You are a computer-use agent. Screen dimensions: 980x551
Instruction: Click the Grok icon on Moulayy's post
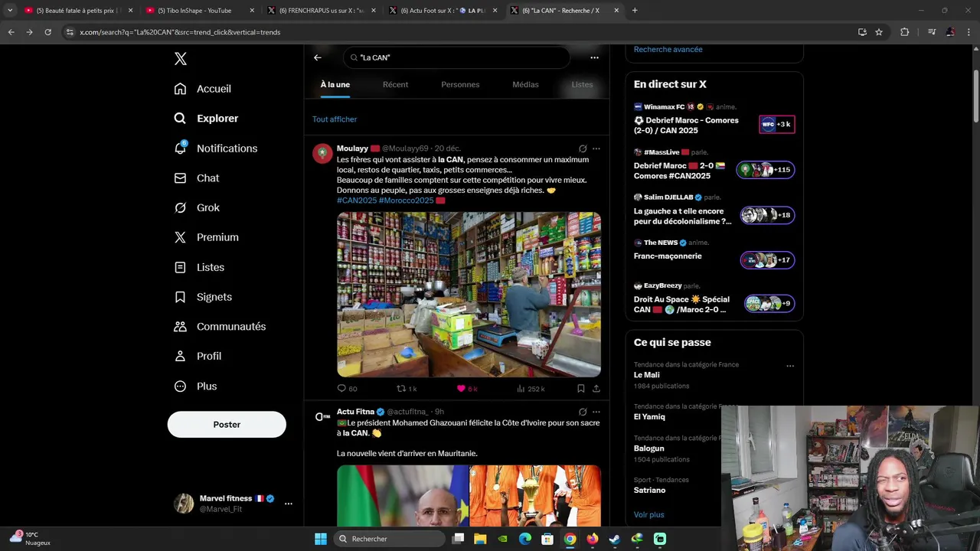point(583,148)
